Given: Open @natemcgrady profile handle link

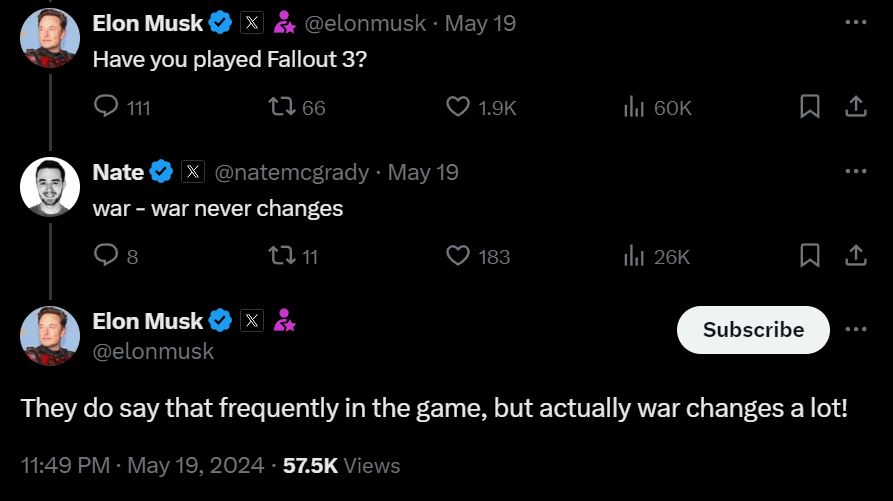Looking at the screenshot, I should (291, 172).
